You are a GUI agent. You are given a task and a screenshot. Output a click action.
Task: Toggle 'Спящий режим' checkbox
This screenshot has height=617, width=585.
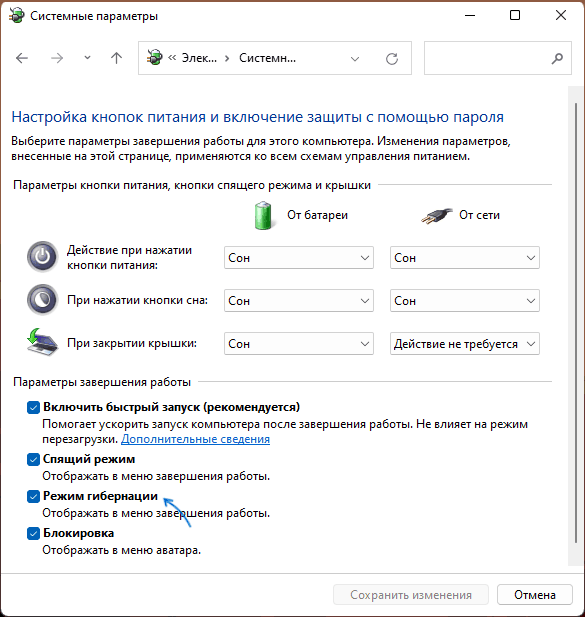(33, 459)
